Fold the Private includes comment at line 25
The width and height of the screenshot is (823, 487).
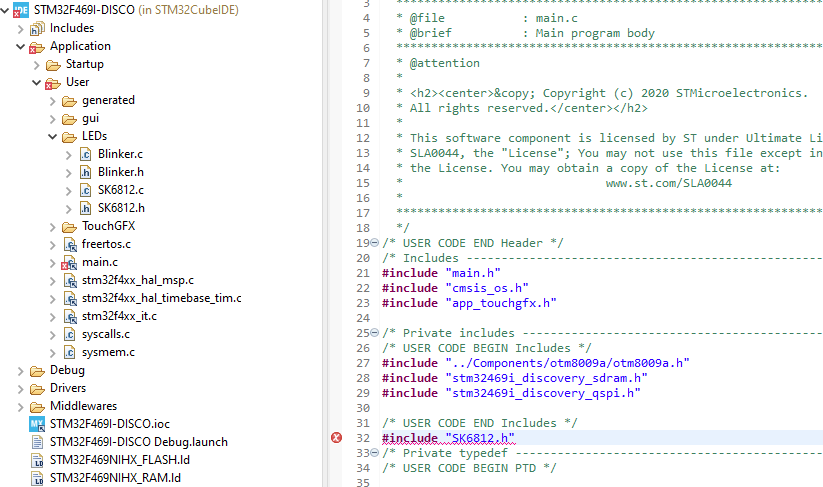[x=374, y=333]
